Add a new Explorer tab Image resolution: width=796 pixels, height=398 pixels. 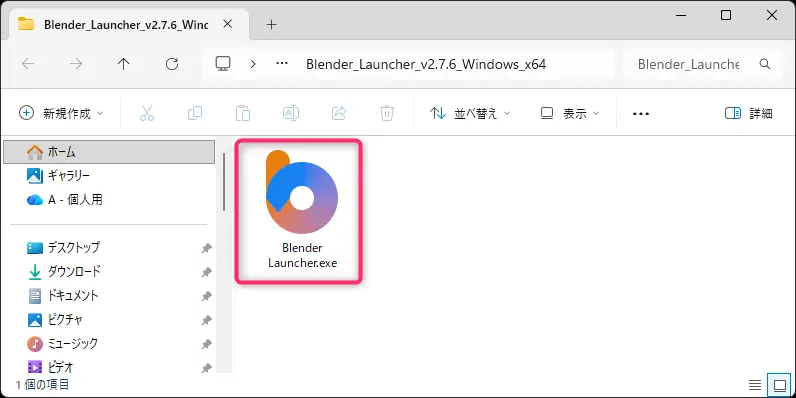272,24
